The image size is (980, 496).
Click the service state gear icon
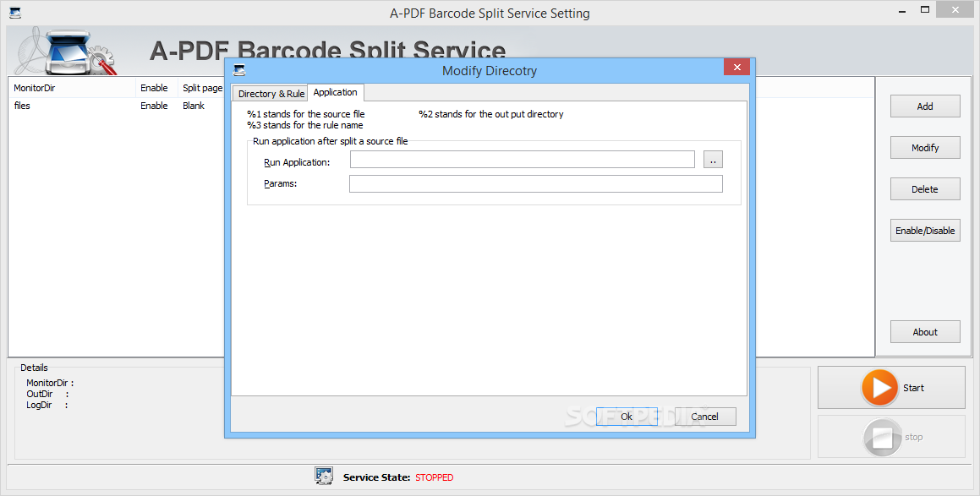click(x=324, y=477)
